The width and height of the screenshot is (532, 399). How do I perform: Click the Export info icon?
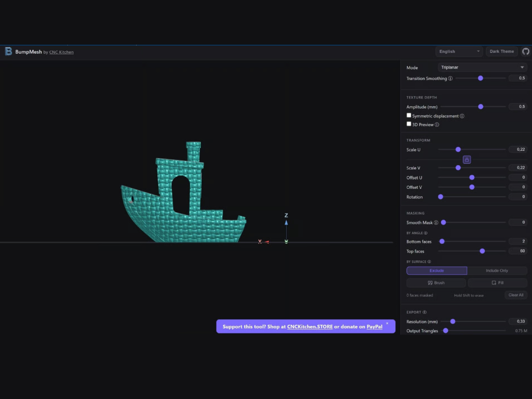pos(425,312)
